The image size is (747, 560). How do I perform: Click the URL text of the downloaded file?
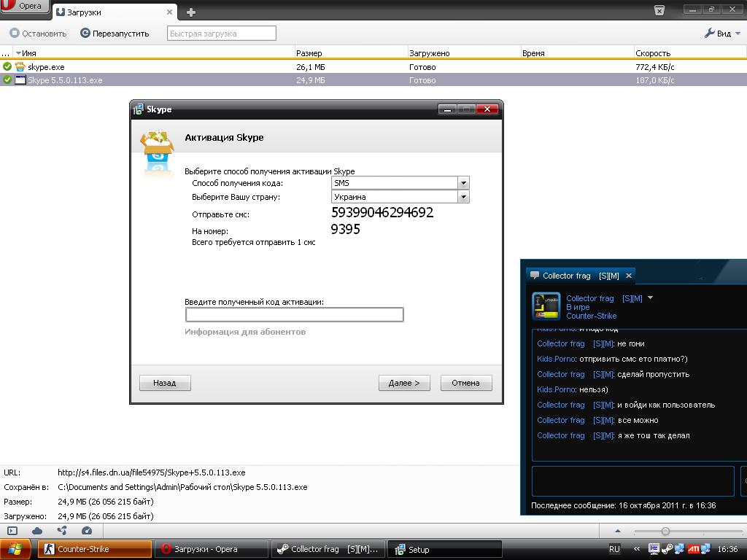pos(152,472)
